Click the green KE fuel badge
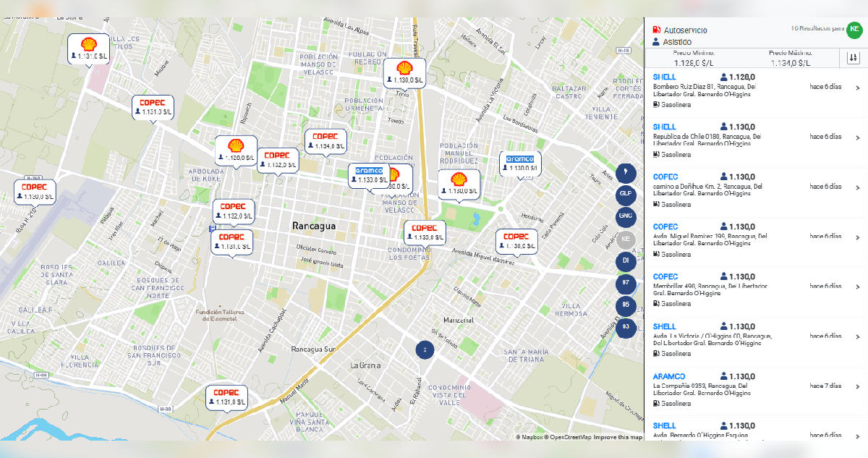Image resolution: width=868 pixels, height=458 pixels. (854, 29)
